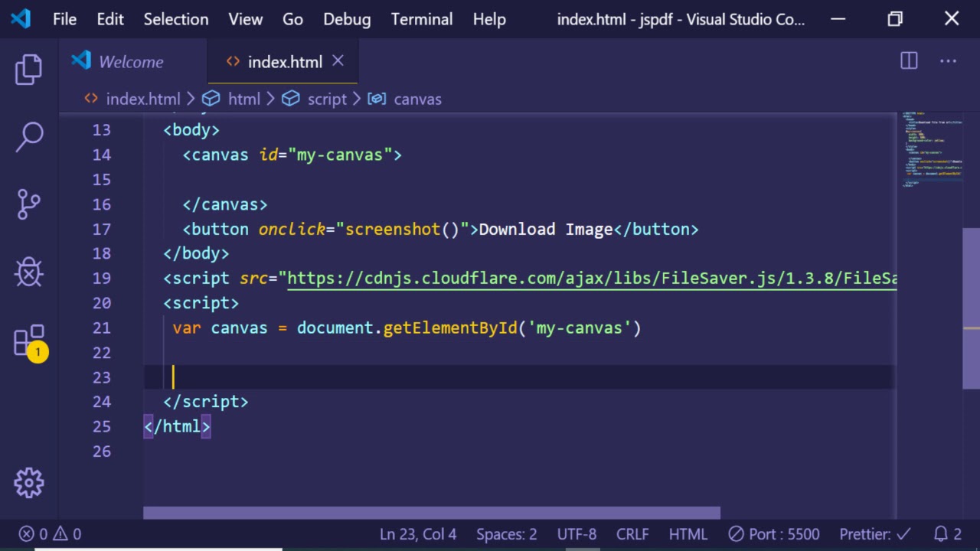Expand the html breadcrumb segment

(243, 99)
